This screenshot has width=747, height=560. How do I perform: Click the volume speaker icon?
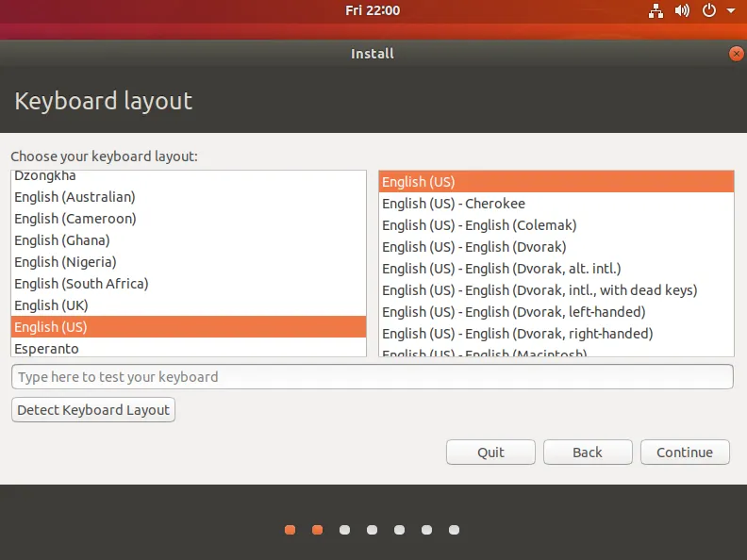682,10
